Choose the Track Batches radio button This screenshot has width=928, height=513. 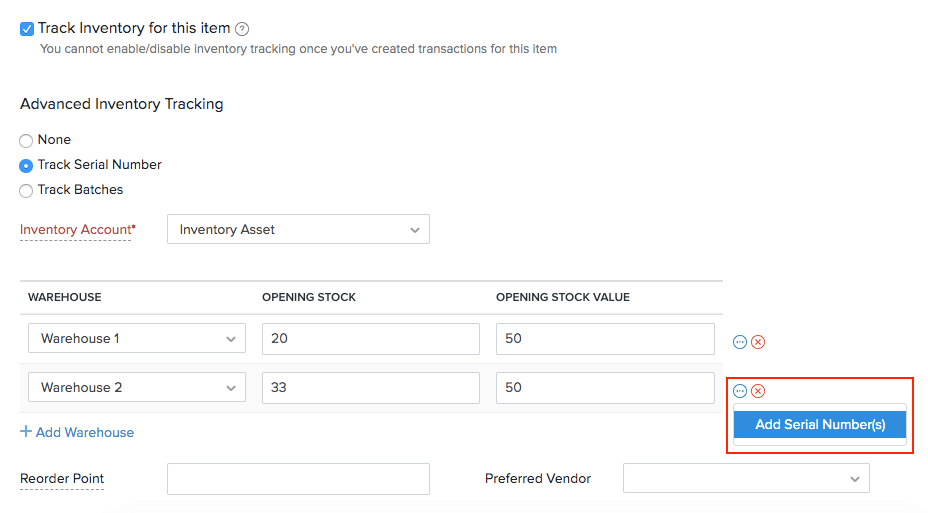(x=27, y=191)
